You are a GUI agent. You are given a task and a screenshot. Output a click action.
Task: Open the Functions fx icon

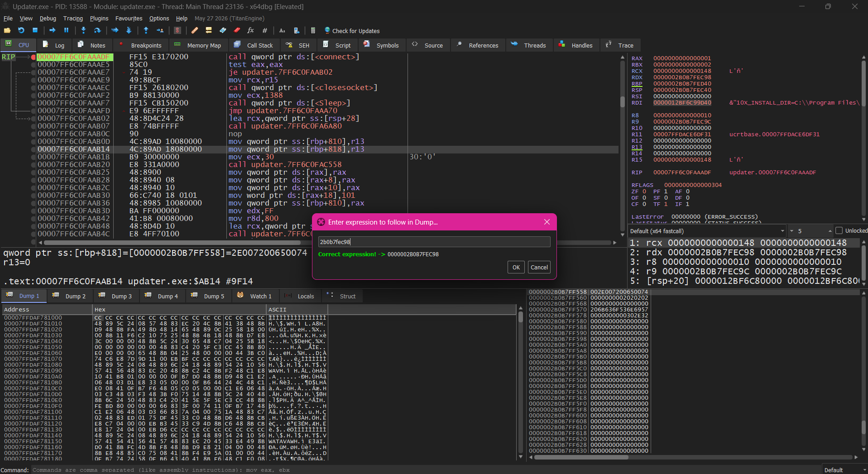click(250, 30)
